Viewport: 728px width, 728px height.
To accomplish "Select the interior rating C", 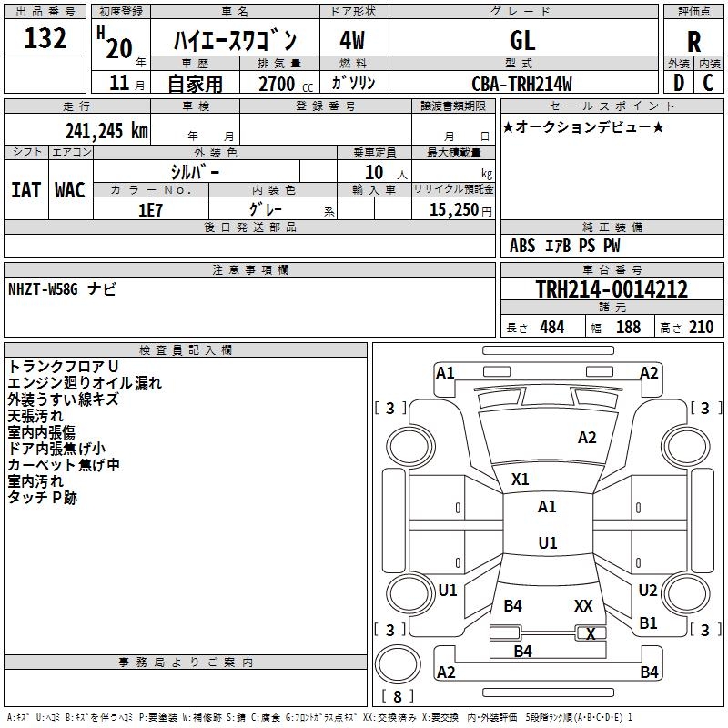I will pyautogui.click(x=708, y=83).
